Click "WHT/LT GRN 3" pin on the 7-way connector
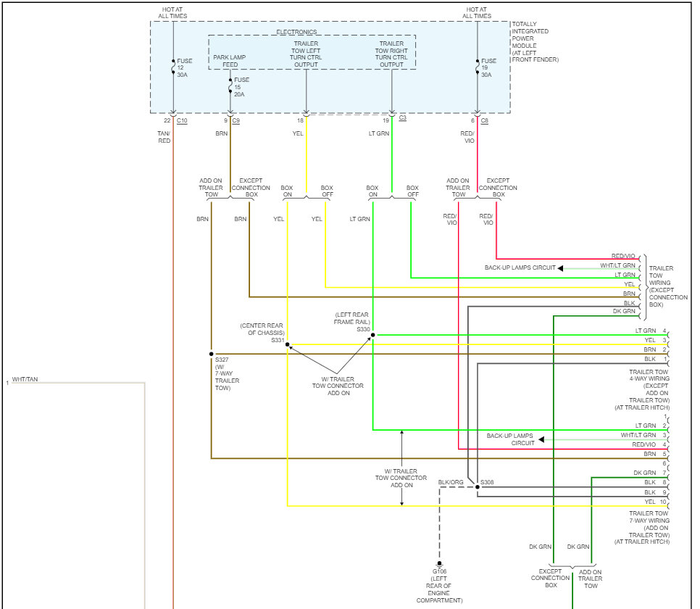700x609 pixels. [643, 436]
